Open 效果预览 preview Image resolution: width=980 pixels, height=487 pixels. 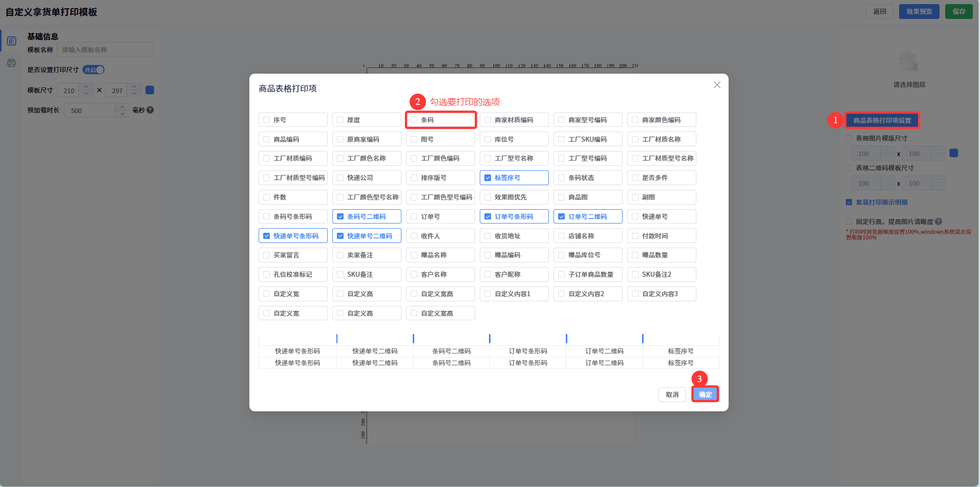pos(919,11)
